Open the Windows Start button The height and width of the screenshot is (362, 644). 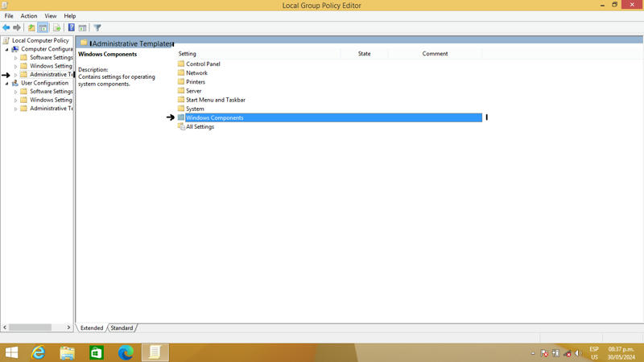coord(11,352)
